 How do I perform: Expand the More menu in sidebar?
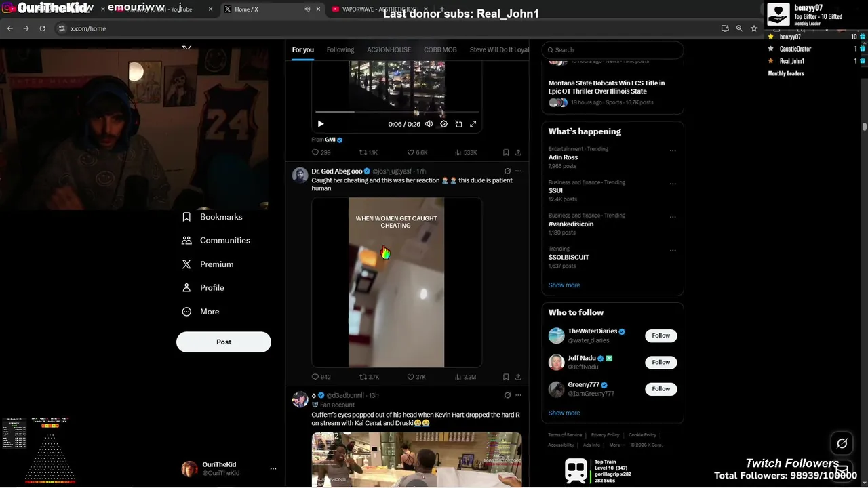(201, 312)
